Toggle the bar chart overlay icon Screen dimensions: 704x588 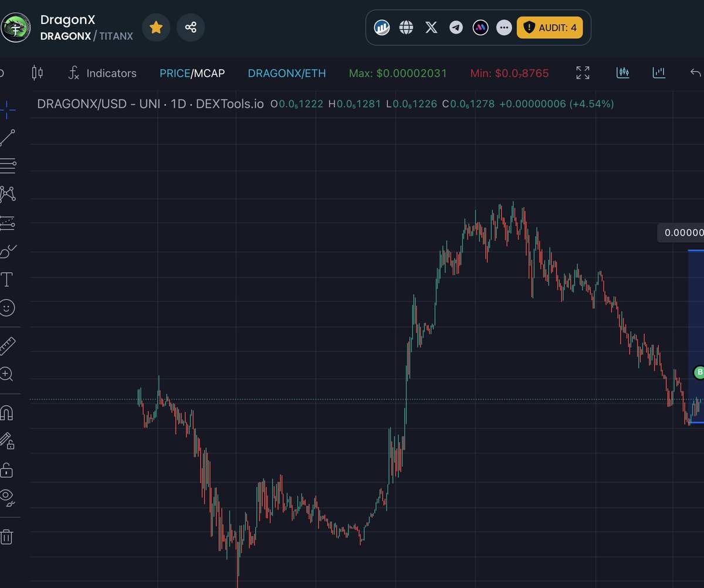tap(659, 73)
